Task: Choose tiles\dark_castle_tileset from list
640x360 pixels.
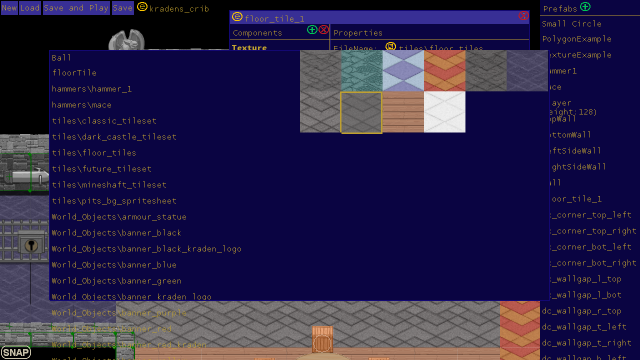Action: pyautogui.click(x=114, y=137)
